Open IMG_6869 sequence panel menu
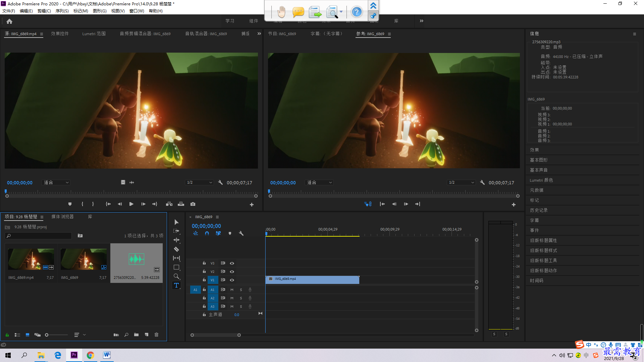This screenshot has height=362, width=644. pyautogui.click(x=217, y=217)
